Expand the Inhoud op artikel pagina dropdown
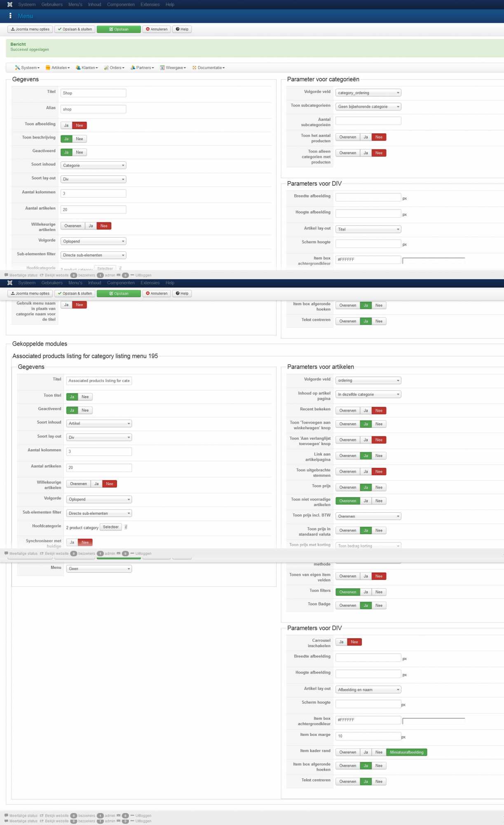The height and width of the screenshot is (825, 504). pos(368,394)
